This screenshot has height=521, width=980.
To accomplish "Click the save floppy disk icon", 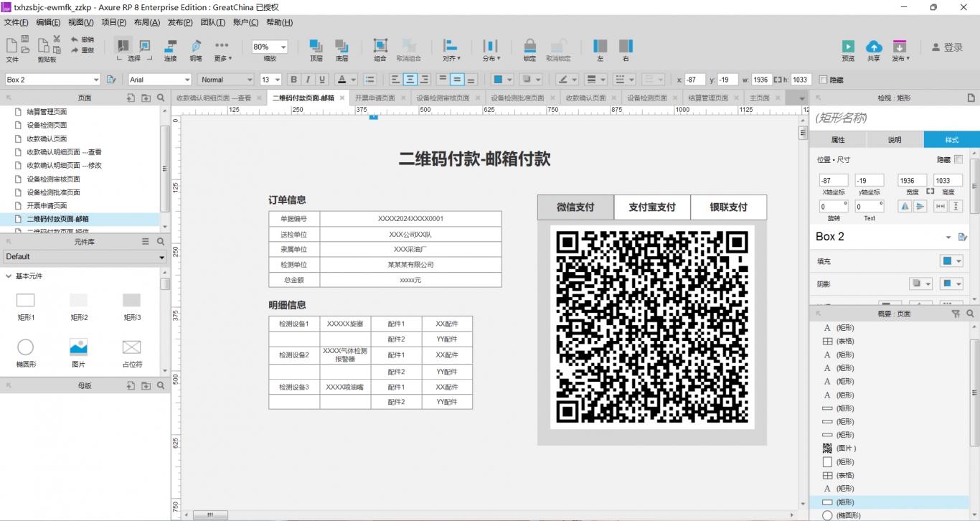I will [x=25, y=39].
